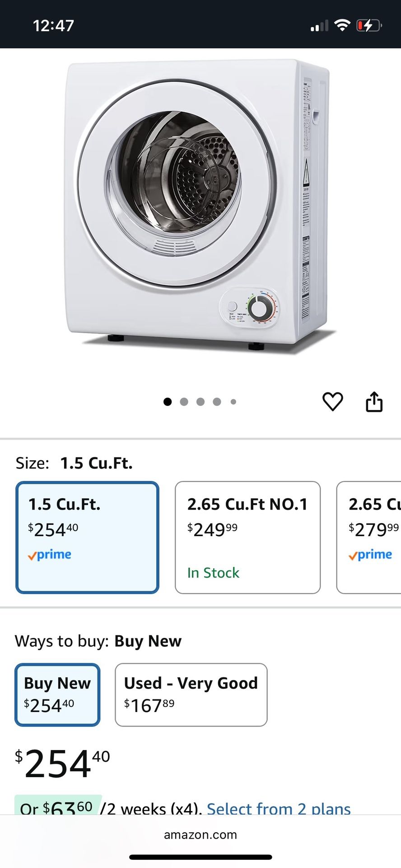Jump to second image carousel dot

pyautogui.click(x=184, y=401)
